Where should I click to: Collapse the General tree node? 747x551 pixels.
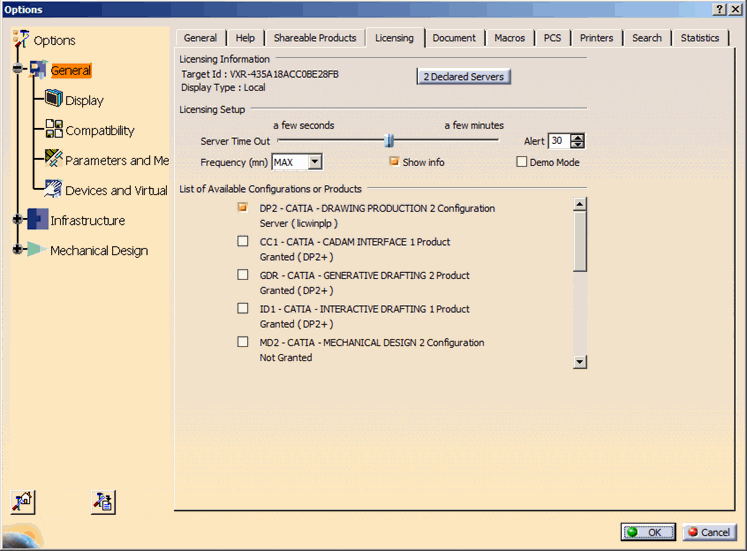click(17, 70)
